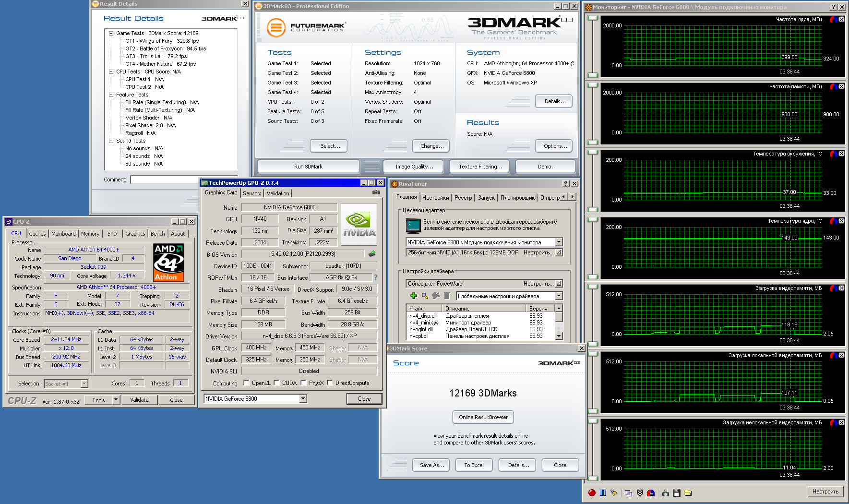Click the driver file list scroll down arrow
The width and height of the screenshot is (849, 504).
[559, 336]
